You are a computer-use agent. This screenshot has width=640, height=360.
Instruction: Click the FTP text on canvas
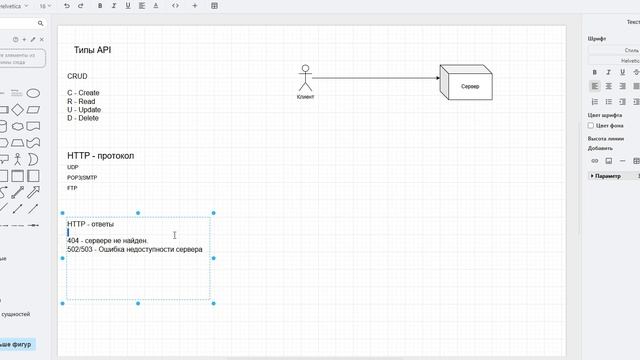(x=72, y=188)
